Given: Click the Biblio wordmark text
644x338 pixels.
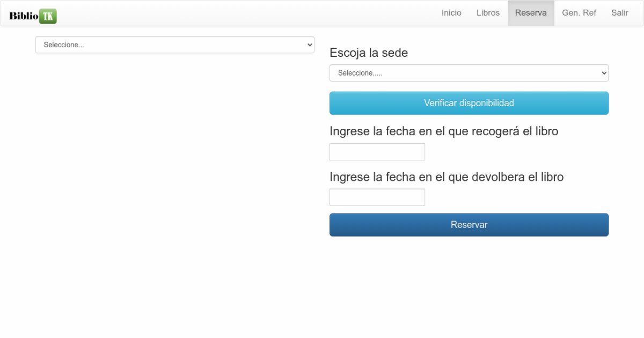Looking at the screenshot, I should point(24,16).
